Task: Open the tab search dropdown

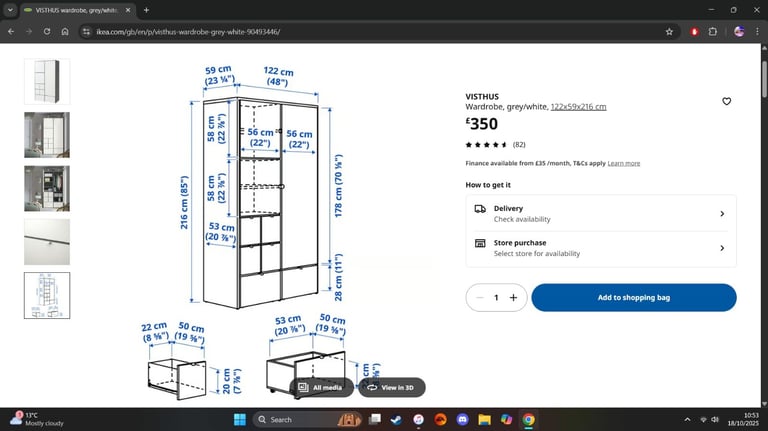Action: 10,10
